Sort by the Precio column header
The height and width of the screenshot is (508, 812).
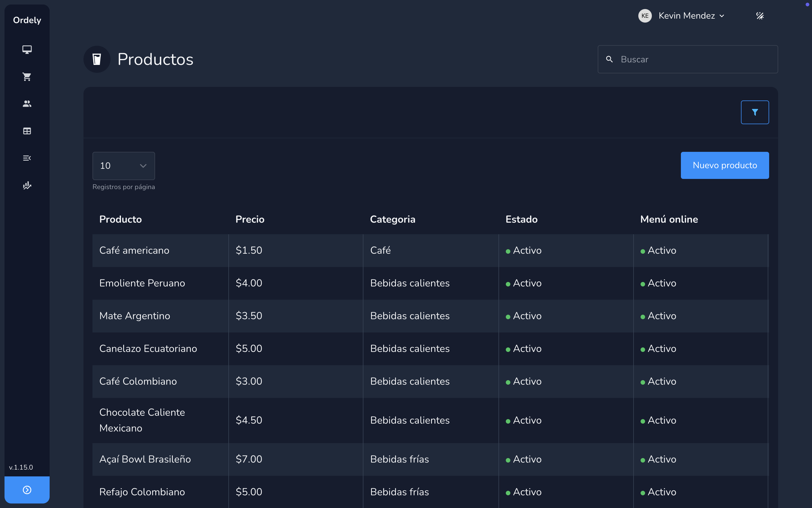[x=250, y=219]
